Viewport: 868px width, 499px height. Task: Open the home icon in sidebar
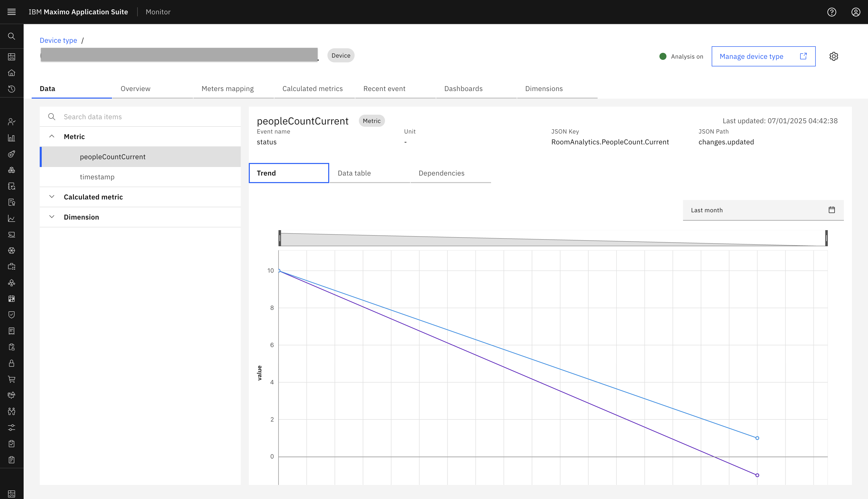coord(12,73)
